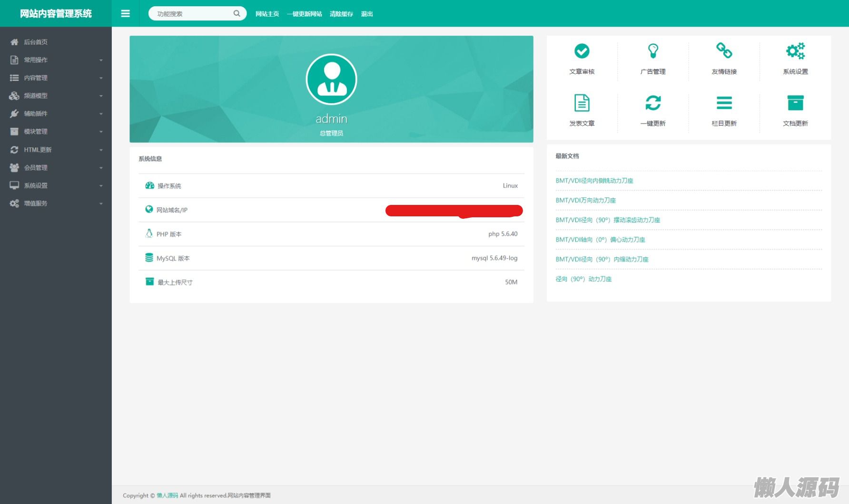Screen dimensions: 849x504
Task: Click the '50M' upload size value
Action: [511, 282]
